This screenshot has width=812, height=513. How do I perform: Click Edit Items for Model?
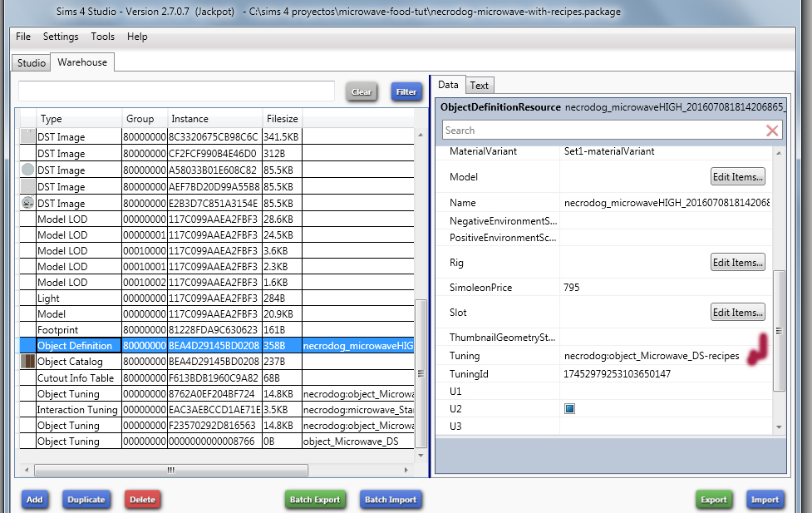(737, 177)
